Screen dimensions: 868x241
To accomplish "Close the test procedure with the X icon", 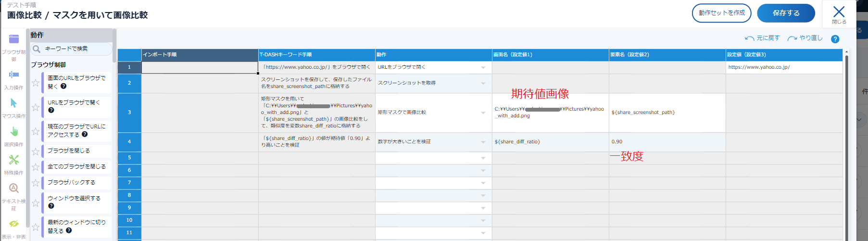I will (x=839, y=12).
